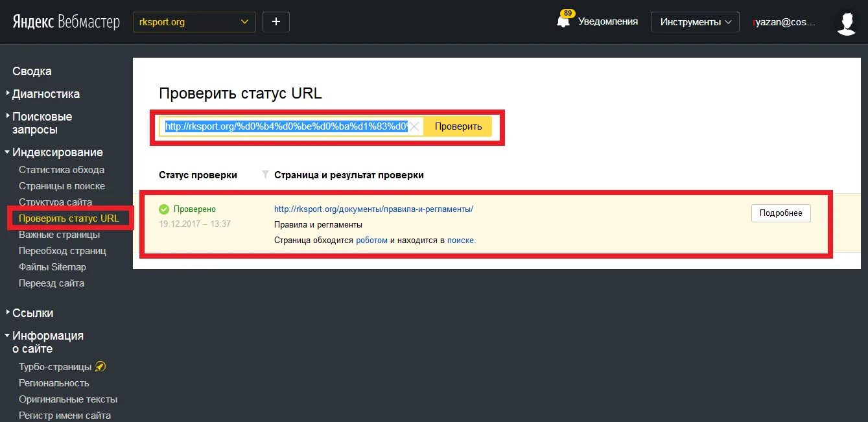
Task: Click the sort arrow on Статус проверки column
Action: click(x=264, y=174)
